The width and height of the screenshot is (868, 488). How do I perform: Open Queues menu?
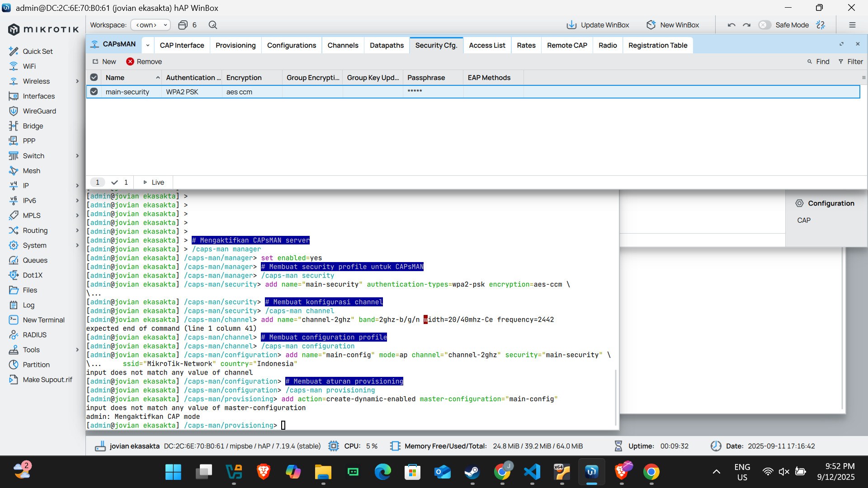click(35, 260)
